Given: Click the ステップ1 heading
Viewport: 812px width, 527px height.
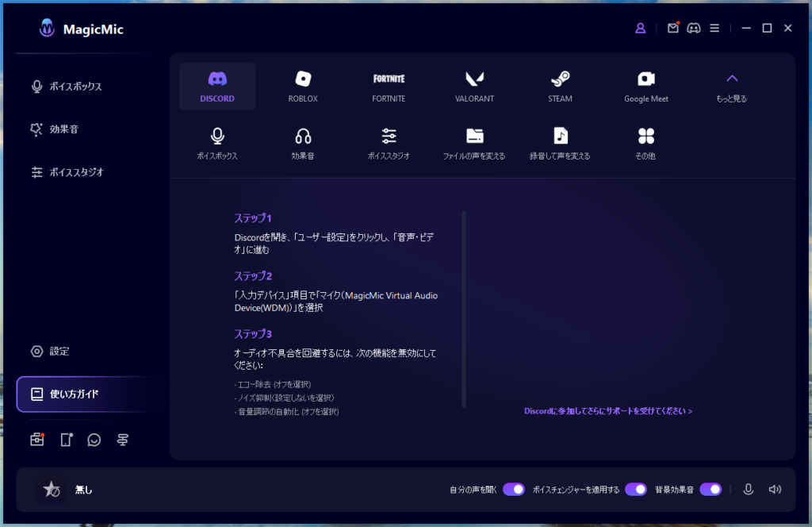Looking at the screenshot, I should [253, 218].
